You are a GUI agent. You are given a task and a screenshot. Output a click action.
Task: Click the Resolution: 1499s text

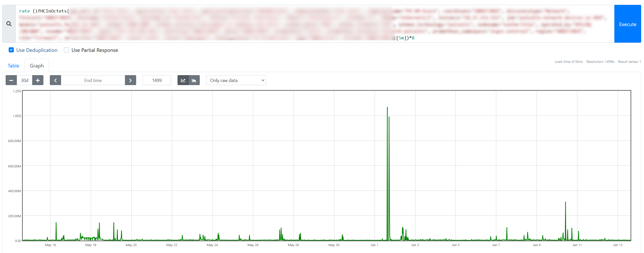click(x=600, y=62)
